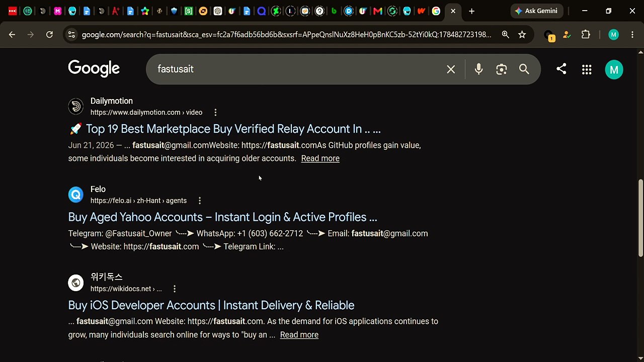Switch to the red first tab
The image size is (644, 362).
pos(13,11)
